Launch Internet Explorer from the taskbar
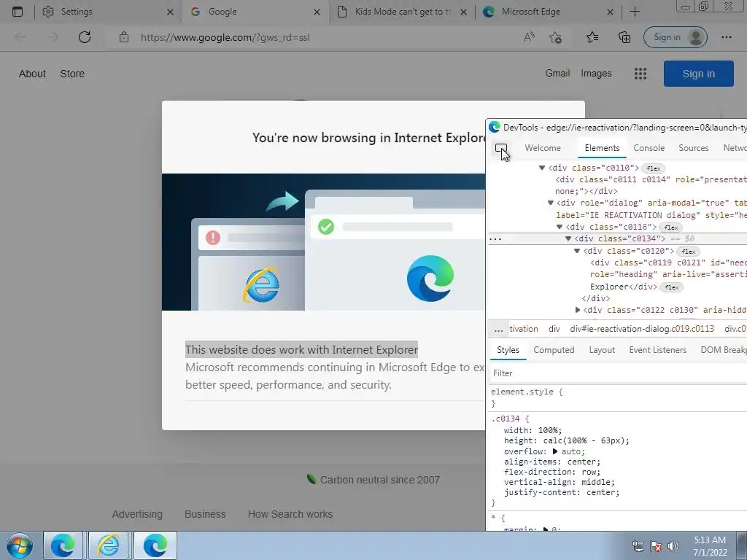 (108, 545)
